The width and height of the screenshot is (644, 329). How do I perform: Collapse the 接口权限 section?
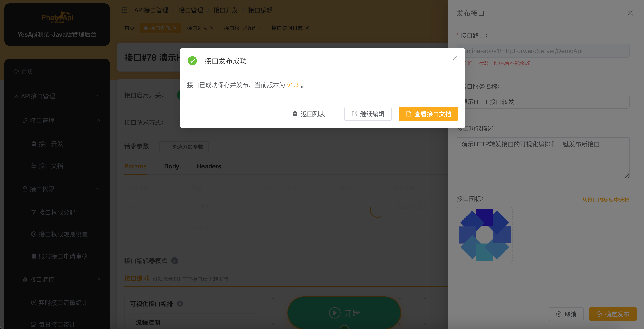click(99, 189)
